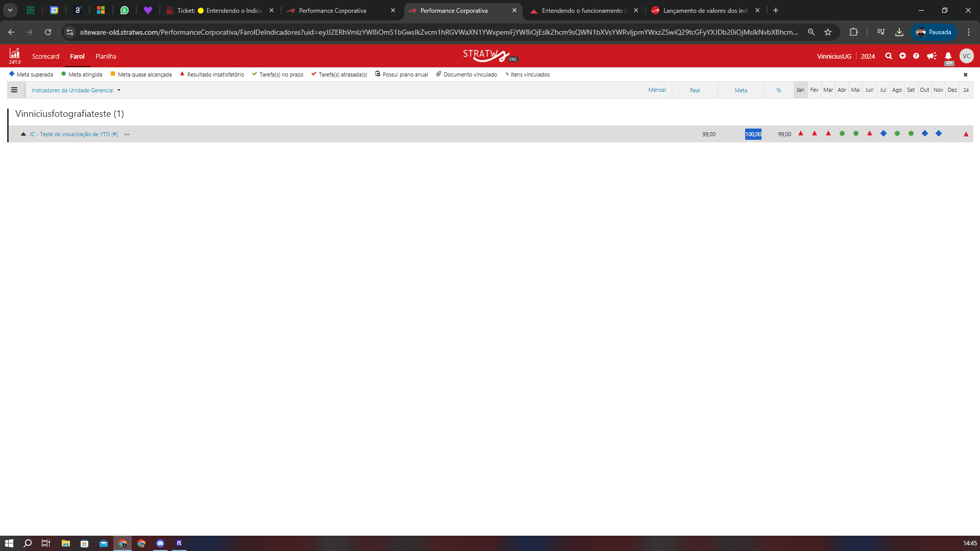Open the 2024 year selector

[x=868, y=56]
